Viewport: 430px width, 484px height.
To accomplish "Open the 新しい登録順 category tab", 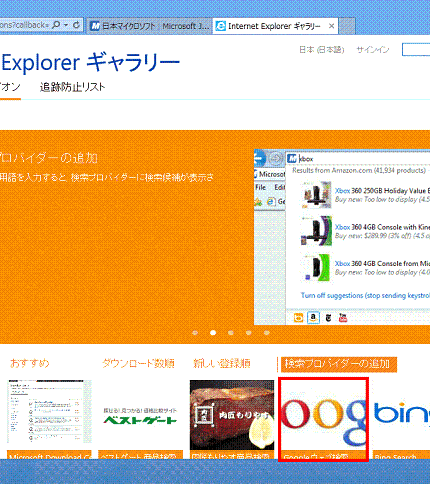I will point(222,363).
